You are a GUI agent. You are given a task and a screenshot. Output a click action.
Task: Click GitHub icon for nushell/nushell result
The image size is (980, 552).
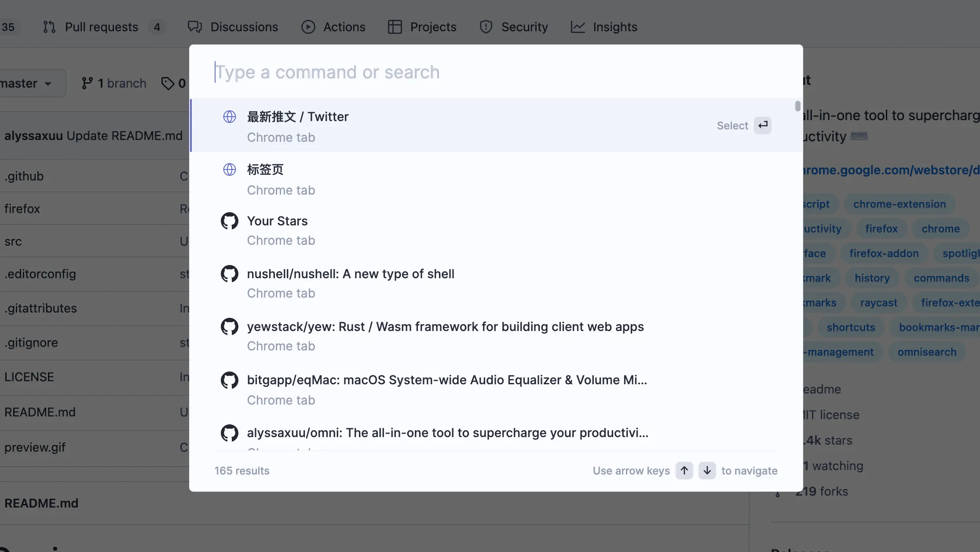(x=230, y=274)
